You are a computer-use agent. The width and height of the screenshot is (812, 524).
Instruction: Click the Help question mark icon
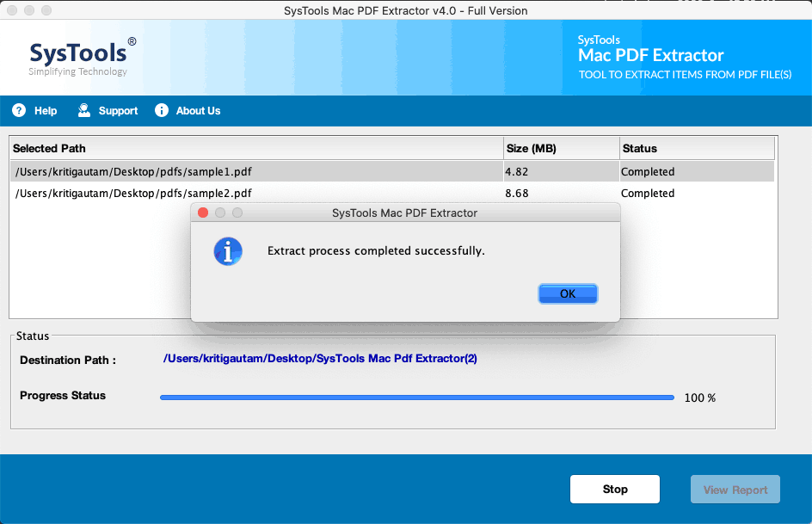pyautogui.click(x=19, y=110)
